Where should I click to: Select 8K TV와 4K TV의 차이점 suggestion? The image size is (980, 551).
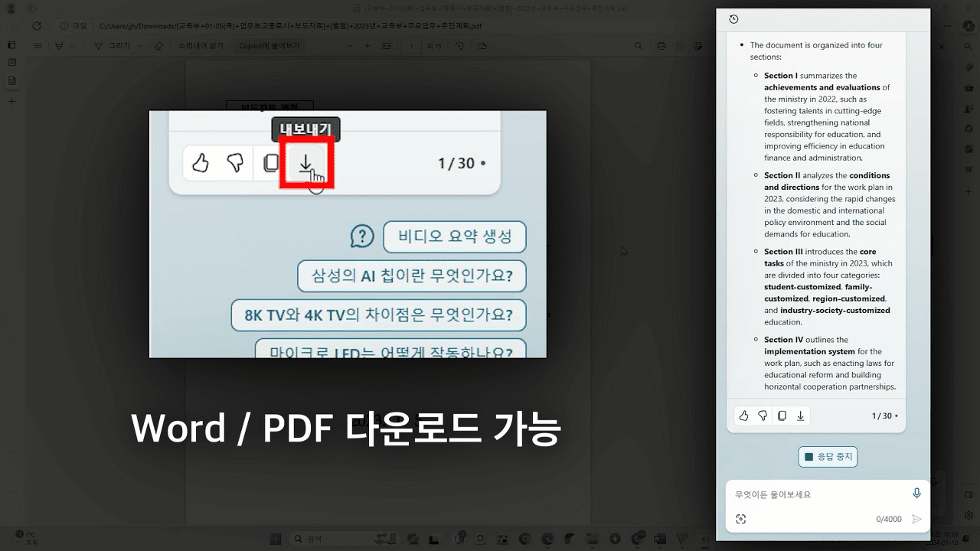coord(379,315)
